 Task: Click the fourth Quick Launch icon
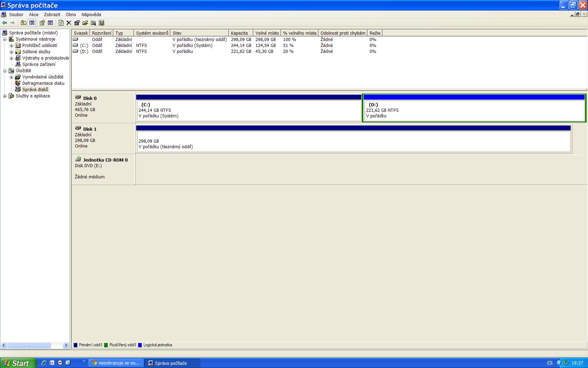pyautogui.click(x=68, y=363)
